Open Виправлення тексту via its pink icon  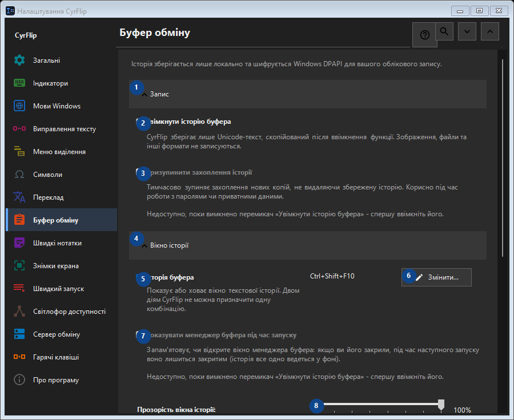19,129
